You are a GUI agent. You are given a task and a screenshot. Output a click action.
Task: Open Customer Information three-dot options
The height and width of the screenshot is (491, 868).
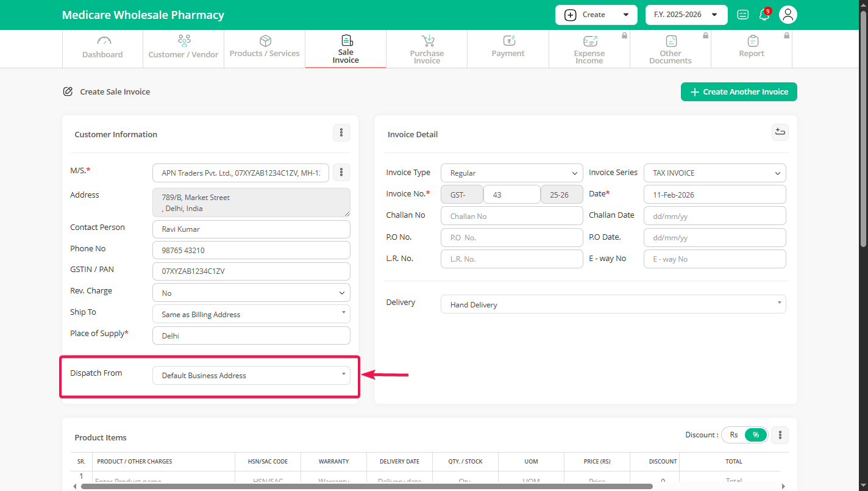(x=341, y=133)
